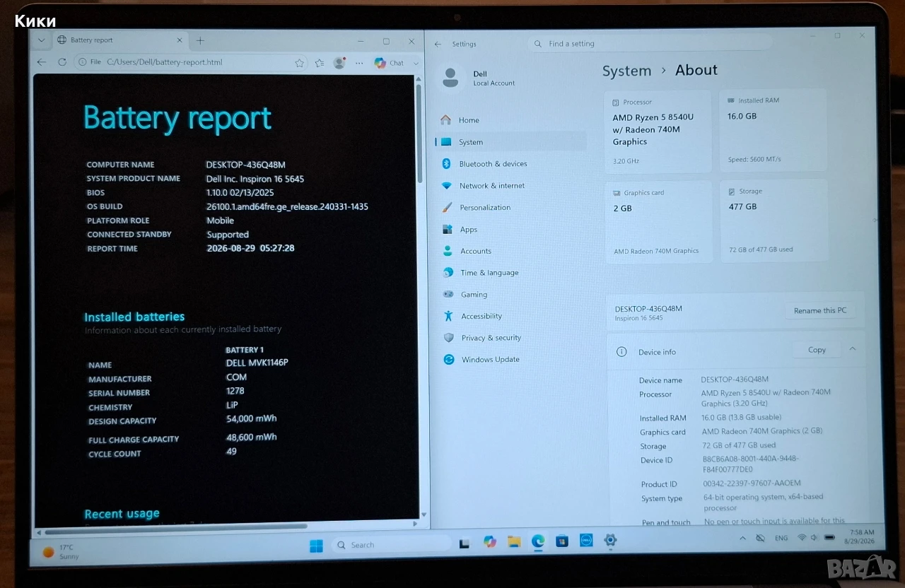
Task: Select the OS build value text
Action: 287,207
